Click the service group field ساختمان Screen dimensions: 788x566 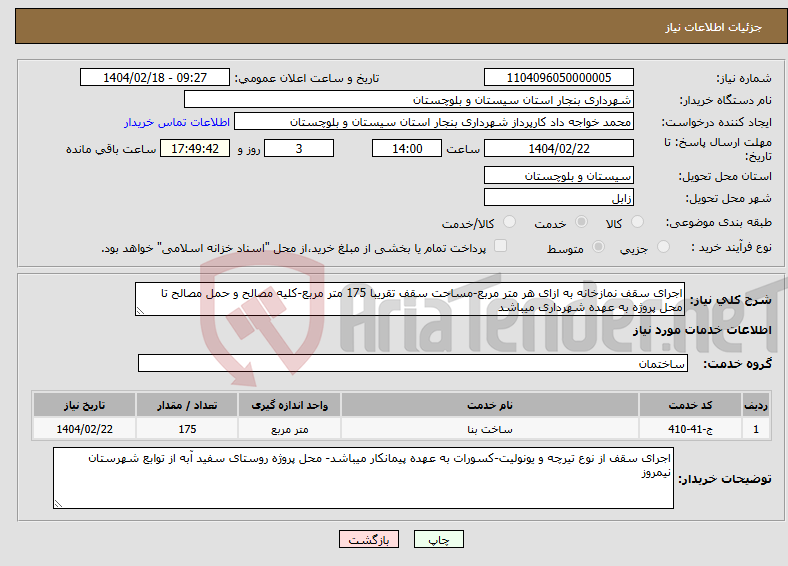click(413, 363)
